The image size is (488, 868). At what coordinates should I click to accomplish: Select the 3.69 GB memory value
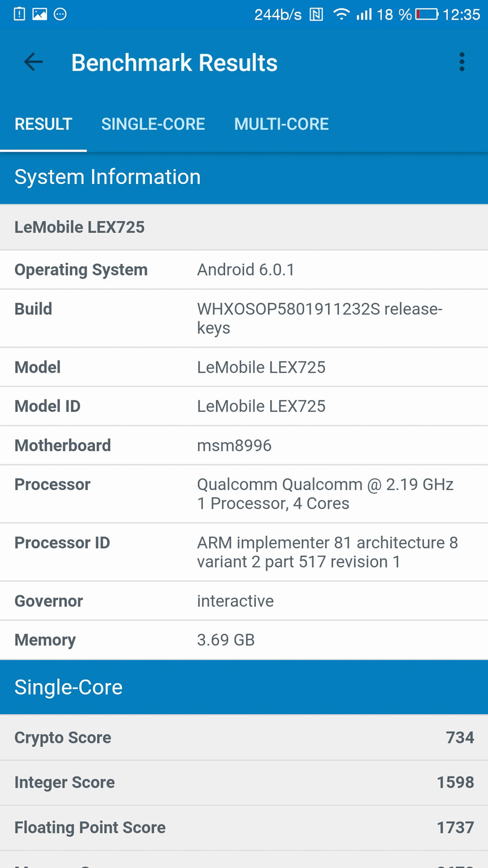tap(226, 640)
